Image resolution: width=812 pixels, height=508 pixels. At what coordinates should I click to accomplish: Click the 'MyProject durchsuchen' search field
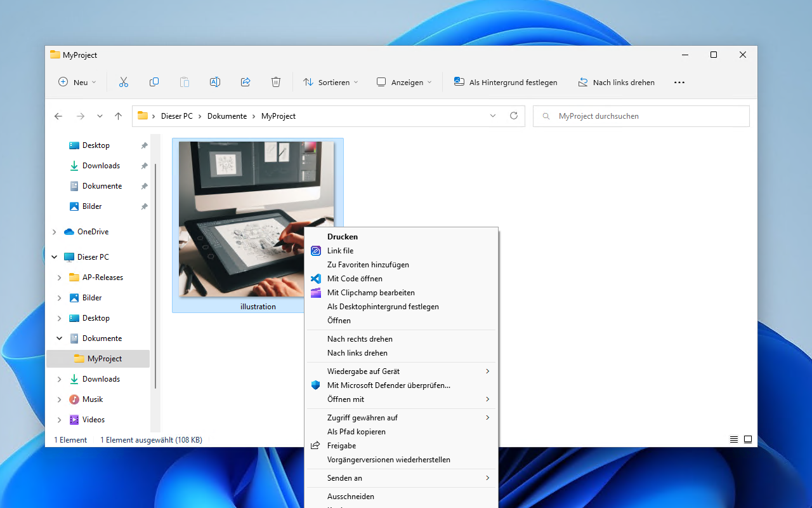[x=641, y=116]
